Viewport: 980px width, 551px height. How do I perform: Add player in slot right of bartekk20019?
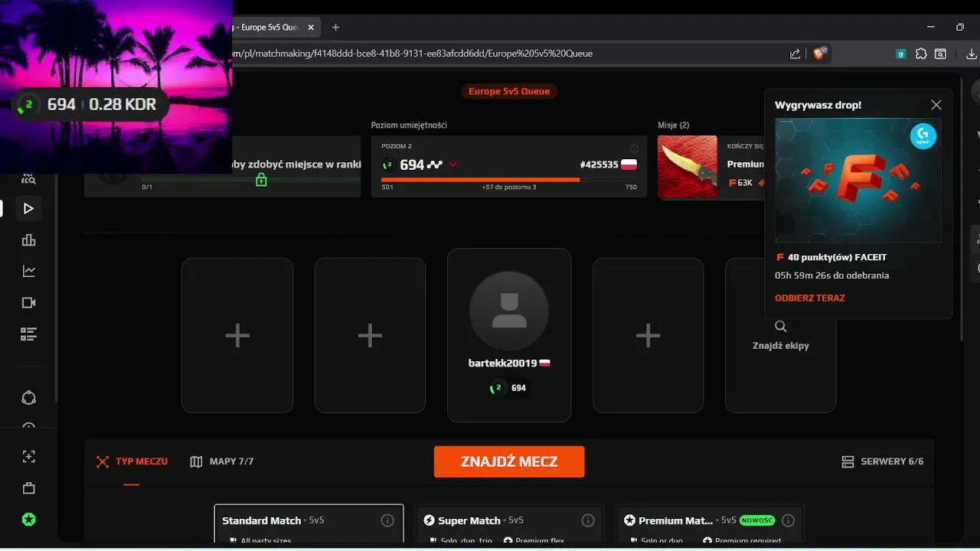click(x=648, y=335)
